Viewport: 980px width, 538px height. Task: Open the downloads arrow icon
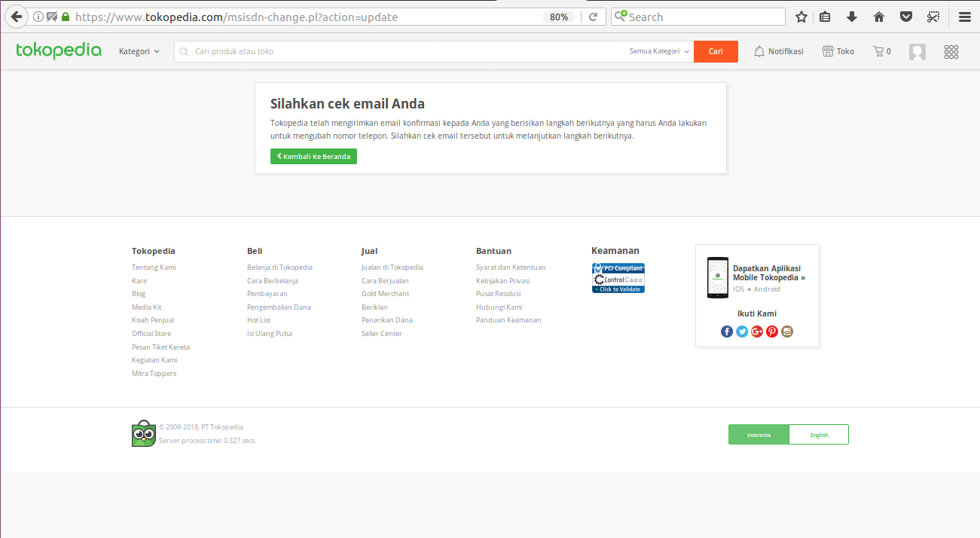tap(852, 17)
